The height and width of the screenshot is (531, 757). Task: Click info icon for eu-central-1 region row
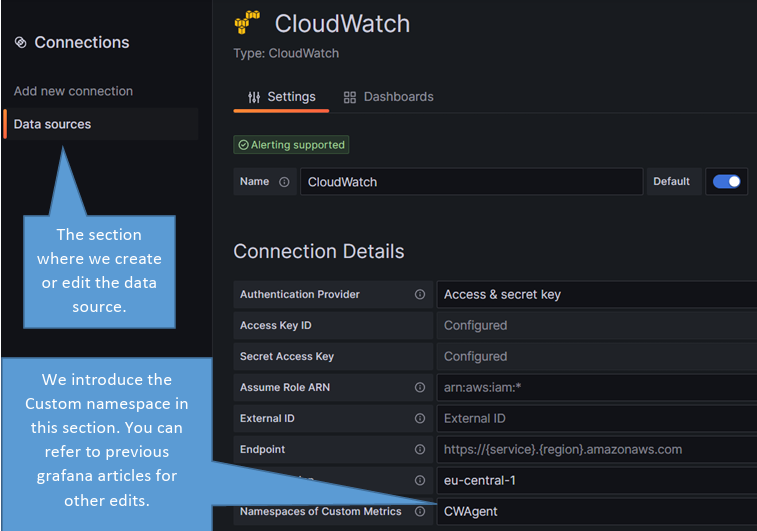[420, 480]
